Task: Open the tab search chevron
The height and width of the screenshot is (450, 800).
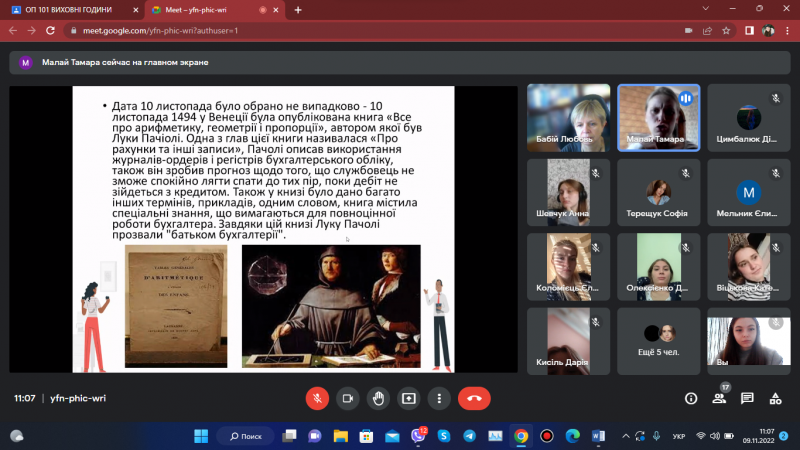Action: pos(706,8)
